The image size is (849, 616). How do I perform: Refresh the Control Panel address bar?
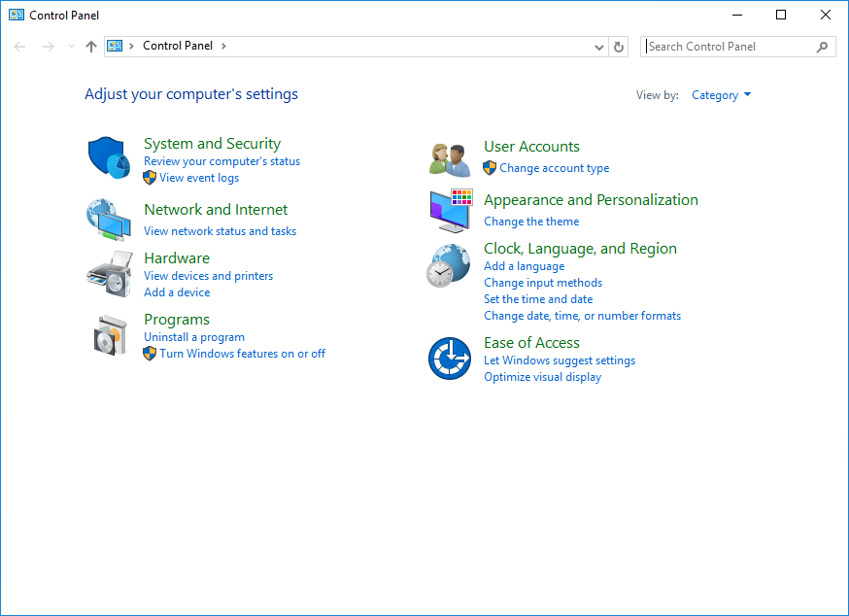pos(620,47)
